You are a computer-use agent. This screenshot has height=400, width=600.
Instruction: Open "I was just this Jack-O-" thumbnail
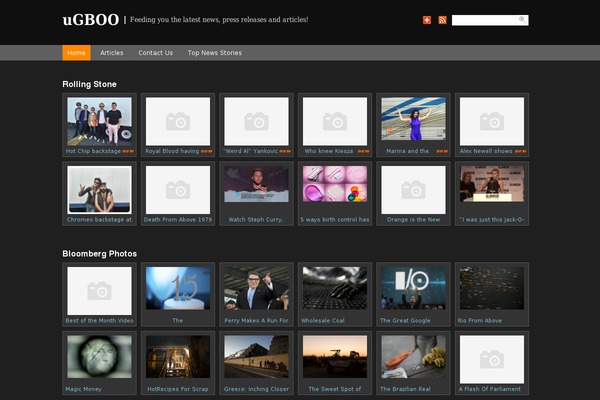[x=492, y=184]
